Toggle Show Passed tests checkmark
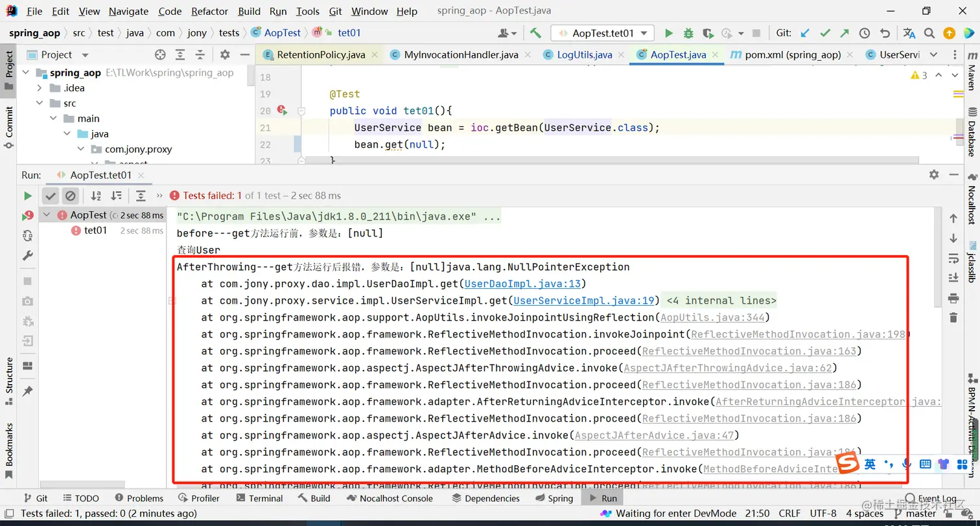 51,196
